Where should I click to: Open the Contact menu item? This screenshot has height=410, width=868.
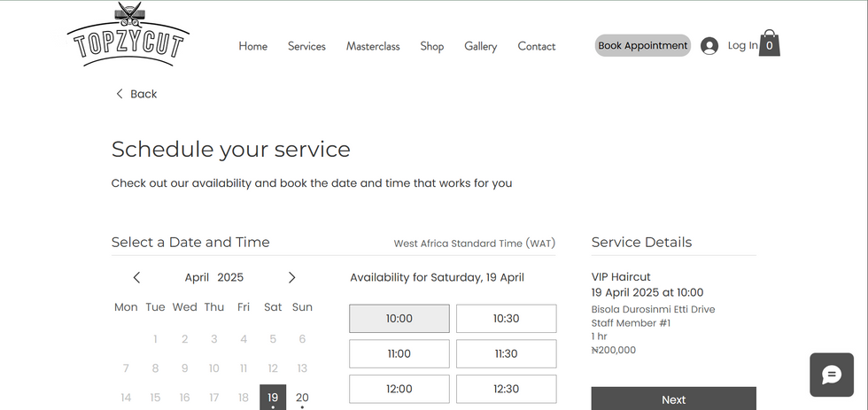click(537, 46)
